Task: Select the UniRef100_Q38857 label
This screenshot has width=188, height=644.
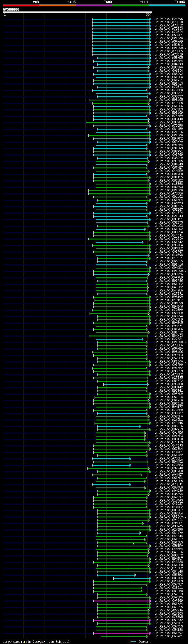Action: 169,97
